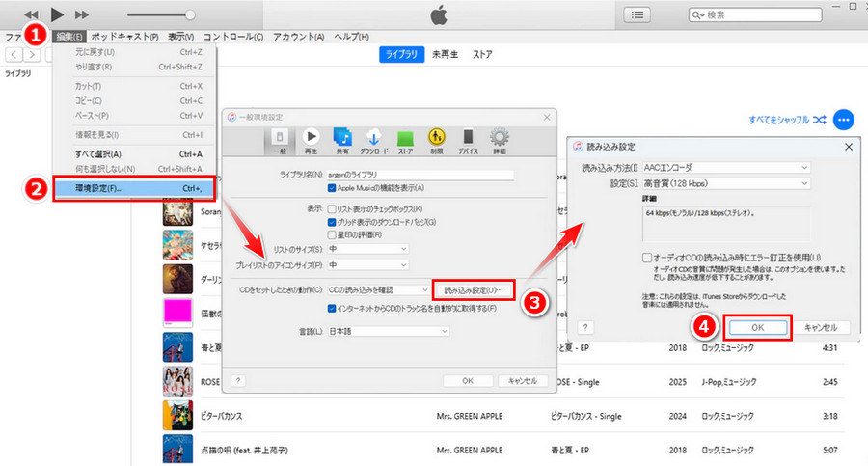Click the Apple logo in the toolbar

pyautogui.click(x=439, y=15)
